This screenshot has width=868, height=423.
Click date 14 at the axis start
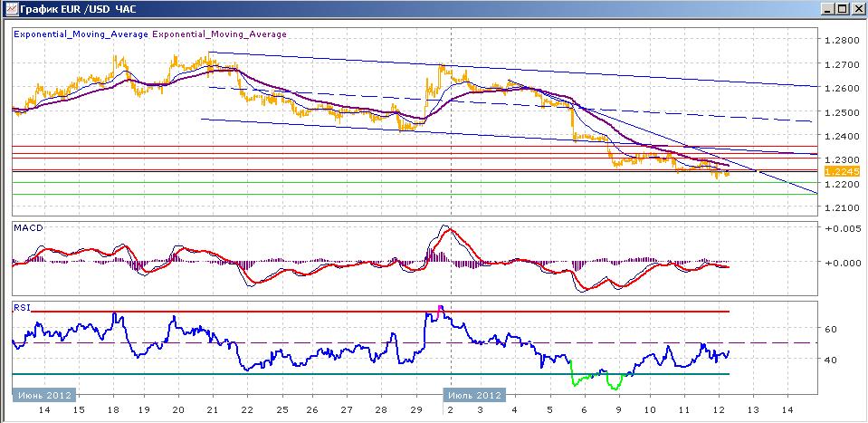[44, 410]
